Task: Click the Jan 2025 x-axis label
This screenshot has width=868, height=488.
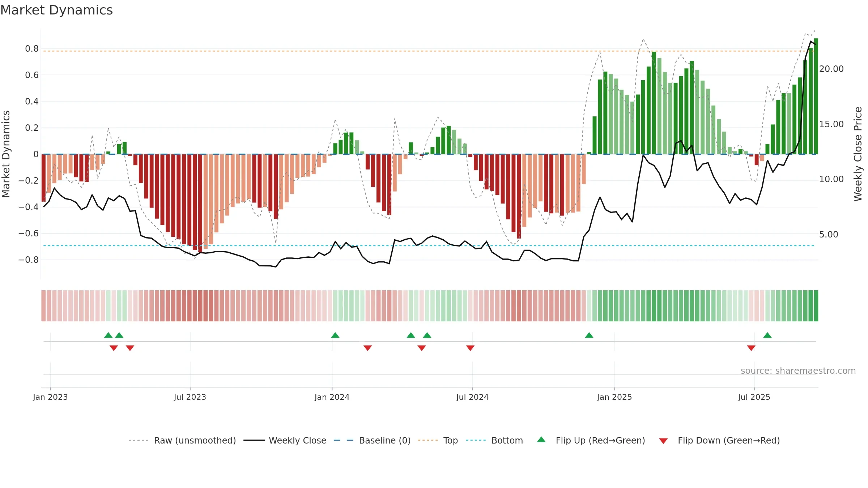Action: coord(614,397)
